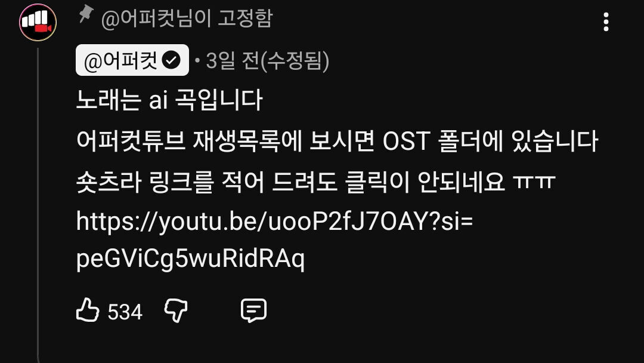Click the '숏츠라 링크를 적어' comment line

[316, 181]
